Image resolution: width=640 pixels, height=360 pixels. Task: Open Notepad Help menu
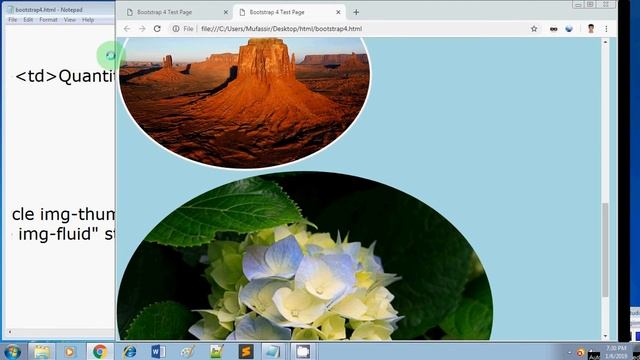pyautogui.click(x=88, y=20)
